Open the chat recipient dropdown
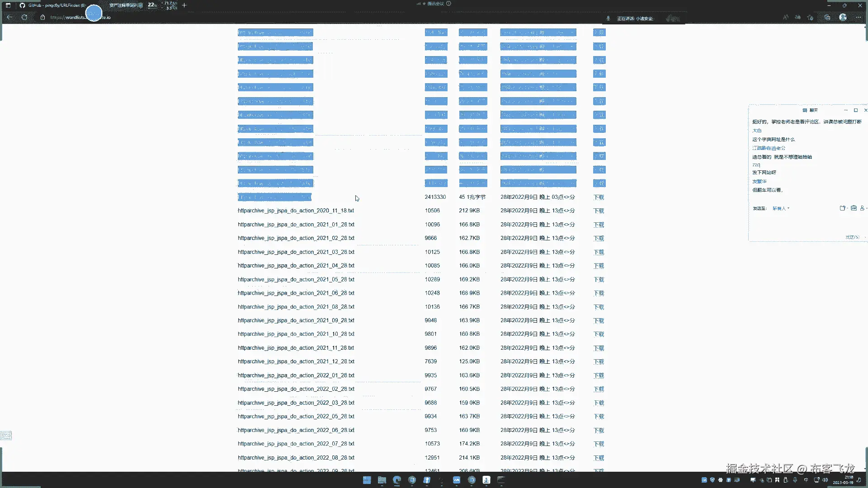 [x=781, y=208]
